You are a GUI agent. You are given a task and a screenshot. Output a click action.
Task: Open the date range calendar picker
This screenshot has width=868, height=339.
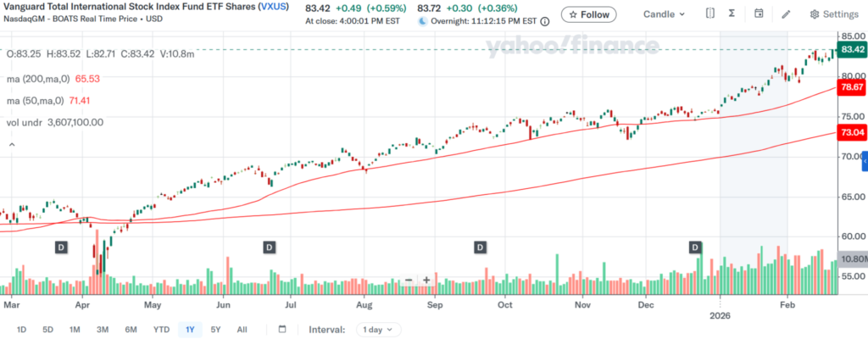click(282, 329)
